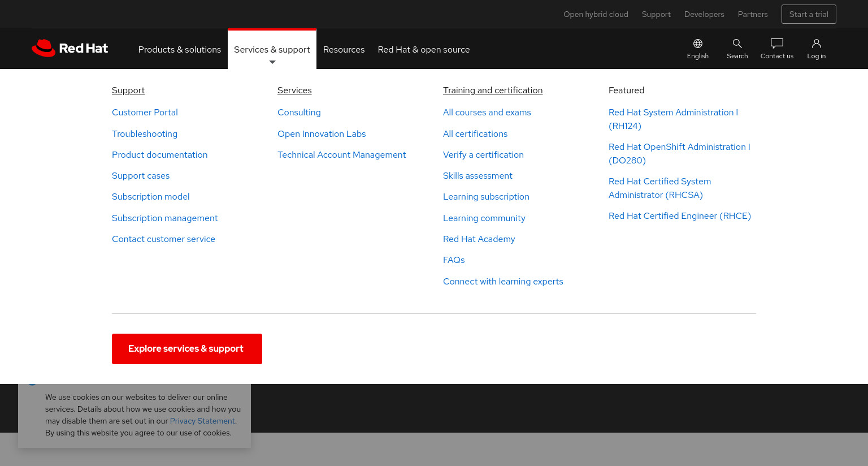The width and height of the screenshot is (868, 466).
Task: Open Red Hat OpenShift Administration I (DO280)
Action: click(680, 154)
